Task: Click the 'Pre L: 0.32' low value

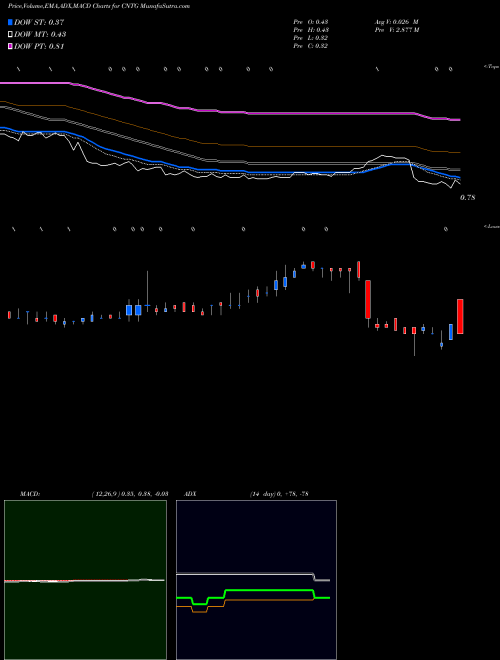Action: (311, 38)
